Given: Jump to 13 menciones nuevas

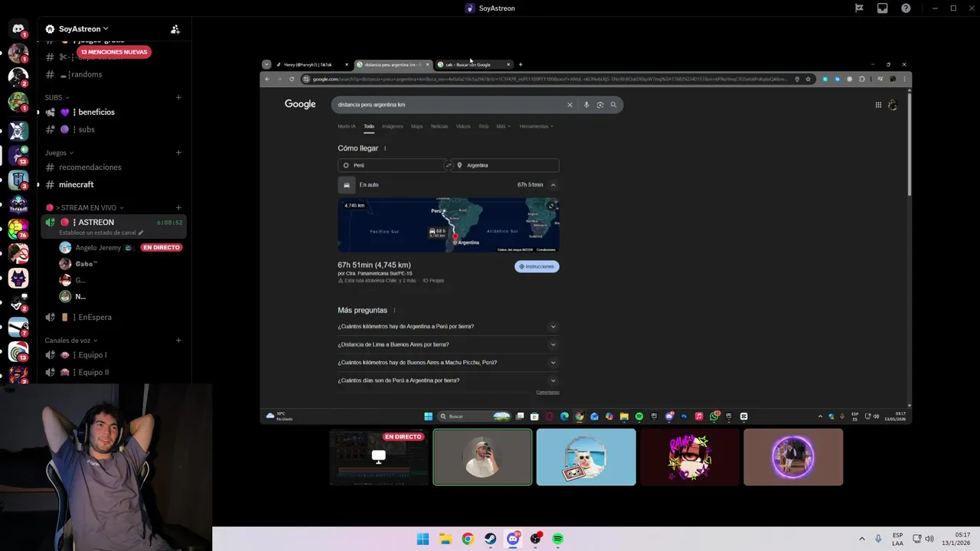Looking at the screenshot, I should click(114, 52).
